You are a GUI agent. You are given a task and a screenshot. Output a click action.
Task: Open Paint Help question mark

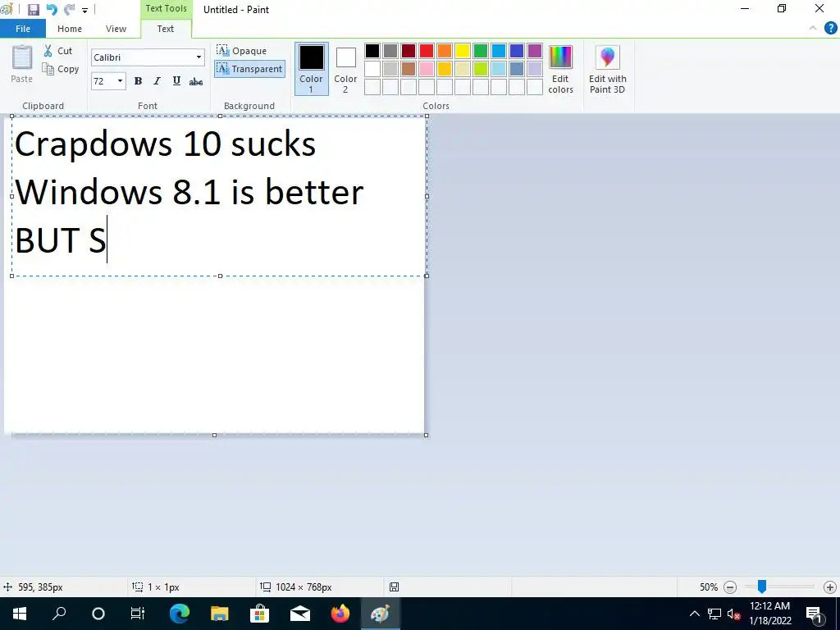coord(830,29)
